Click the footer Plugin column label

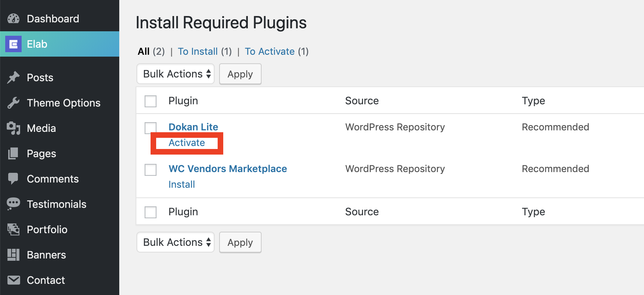183,212
